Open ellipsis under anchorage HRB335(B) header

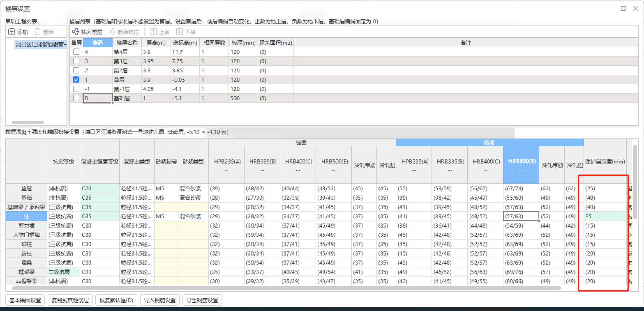[x=262, y=170]
